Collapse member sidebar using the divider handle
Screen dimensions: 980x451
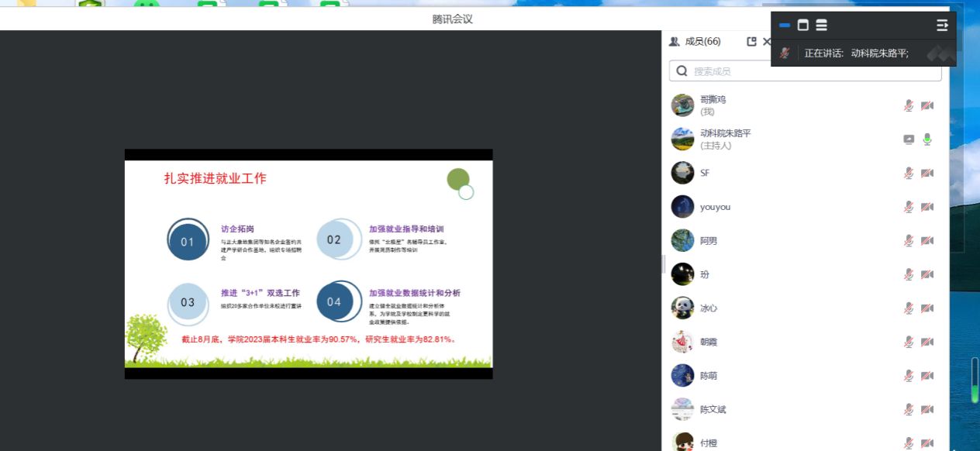tap(664, 264)
